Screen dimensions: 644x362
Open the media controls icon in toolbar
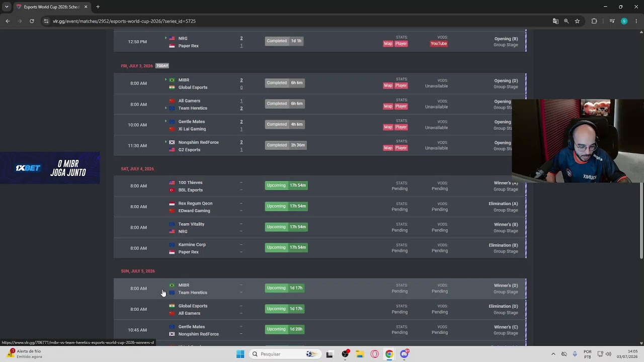[612, 21]
